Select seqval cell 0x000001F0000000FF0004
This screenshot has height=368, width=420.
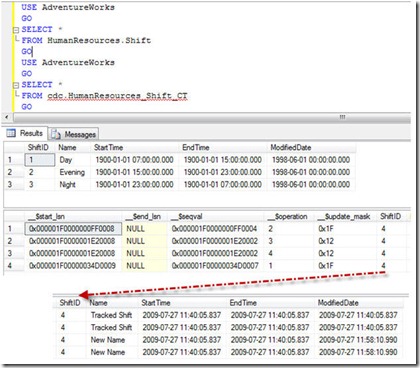coord(216,229)
